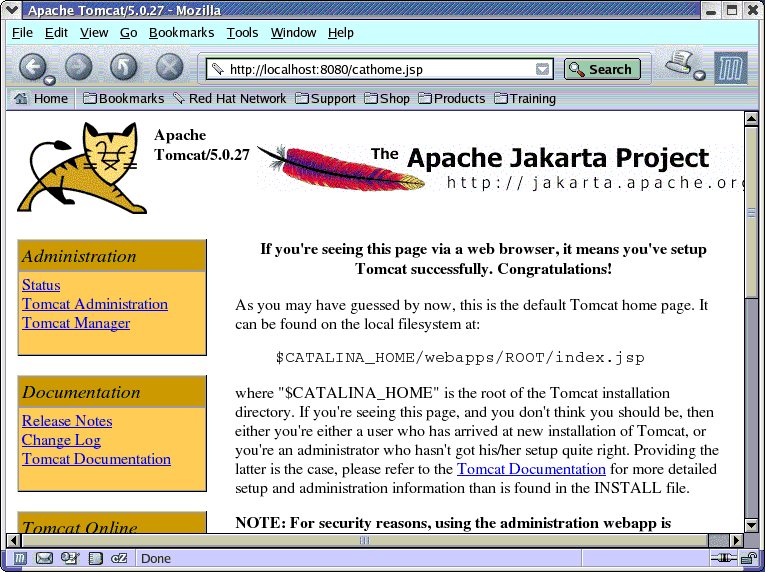Open the Go menu
Screen dimensions: 765x572
pyautogui.click(x=128, y=33)
